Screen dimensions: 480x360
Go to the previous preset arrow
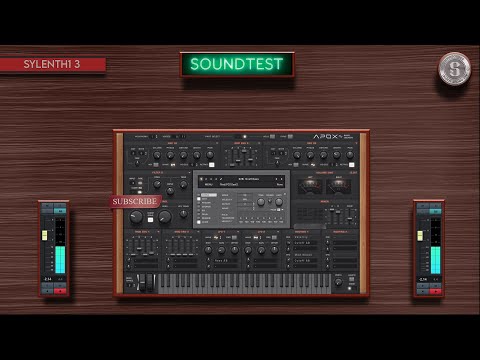[x=276, y=179]
